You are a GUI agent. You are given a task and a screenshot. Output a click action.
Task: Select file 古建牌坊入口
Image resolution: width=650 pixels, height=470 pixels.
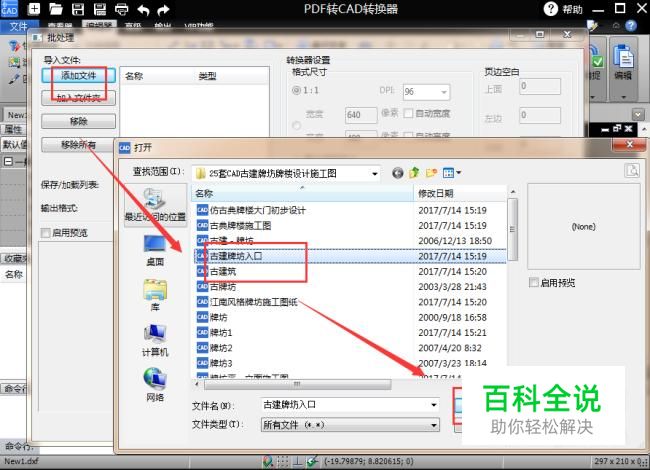pos(350,256)
